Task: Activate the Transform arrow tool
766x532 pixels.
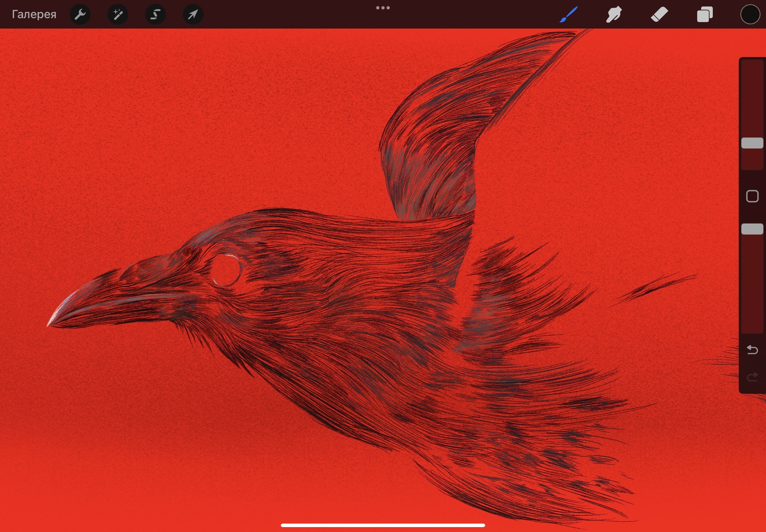Action: click(193, 15)
